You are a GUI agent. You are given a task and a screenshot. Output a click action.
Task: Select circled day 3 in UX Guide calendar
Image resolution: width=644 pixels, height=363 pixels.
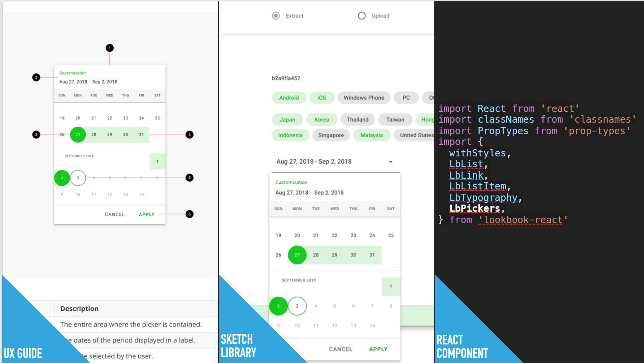coord(78,178)
